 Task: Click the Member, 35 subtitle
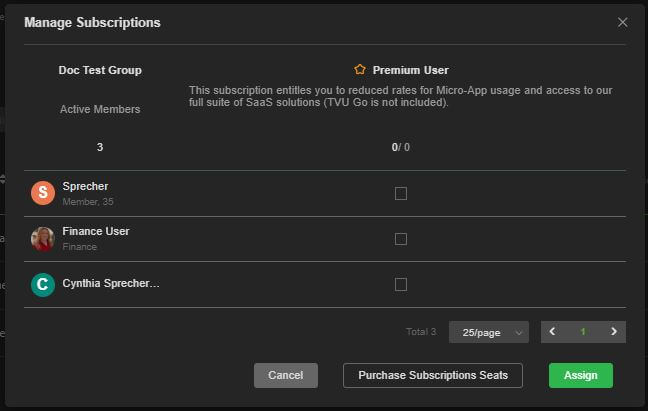(88, 202)
